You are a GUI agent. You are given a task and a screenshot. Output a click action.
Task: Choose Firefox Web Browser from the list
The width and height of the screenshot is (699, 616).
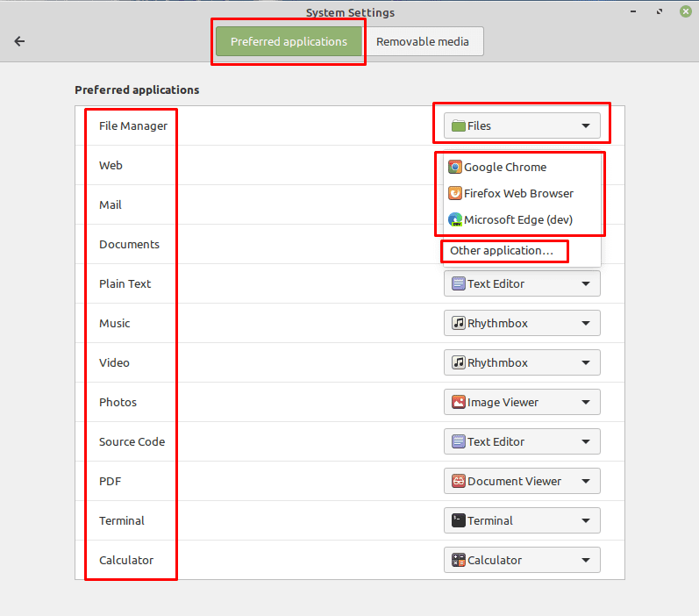pos(522,193)
